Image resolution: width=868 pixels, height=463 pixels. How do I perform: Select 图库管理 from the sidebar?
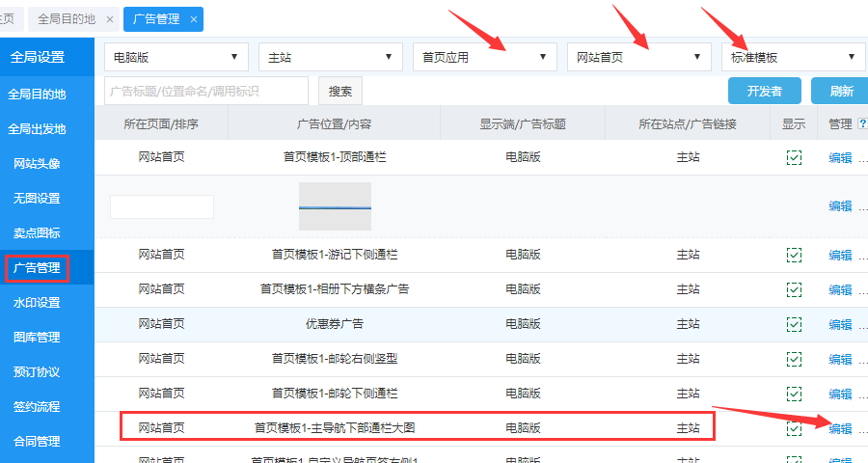coord(37,338)
